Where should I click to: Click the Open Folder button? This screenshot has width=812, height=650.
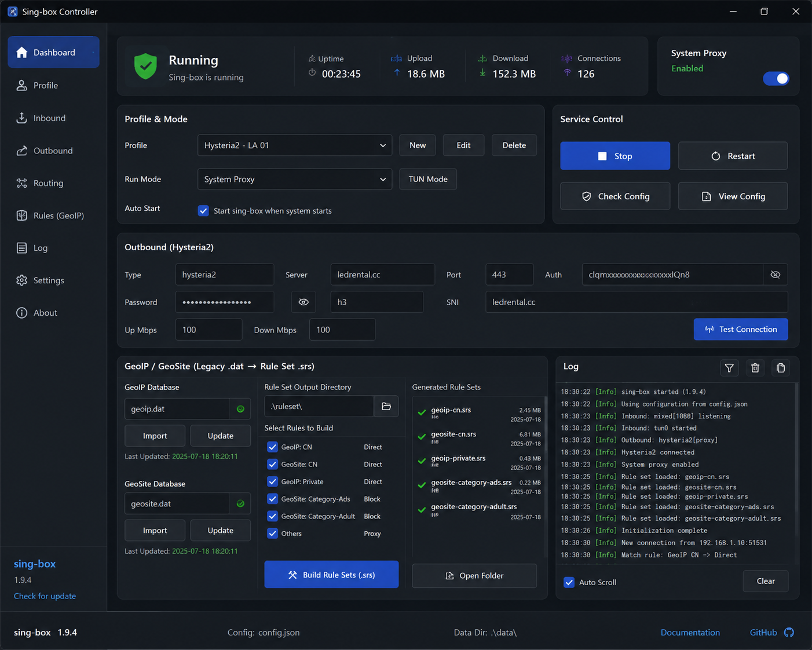pyautogui.click(x=474, y=576)
